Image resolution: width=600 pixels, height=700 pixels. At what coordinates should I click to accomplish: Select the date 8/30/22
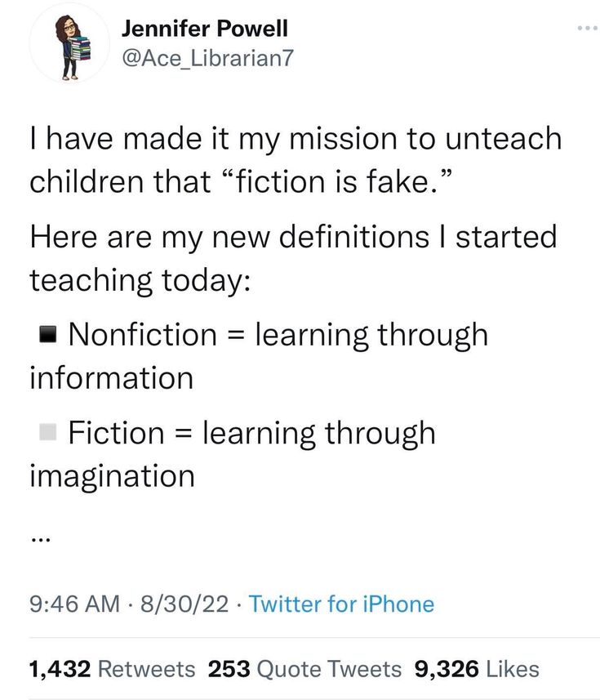[x=181, y=604]
